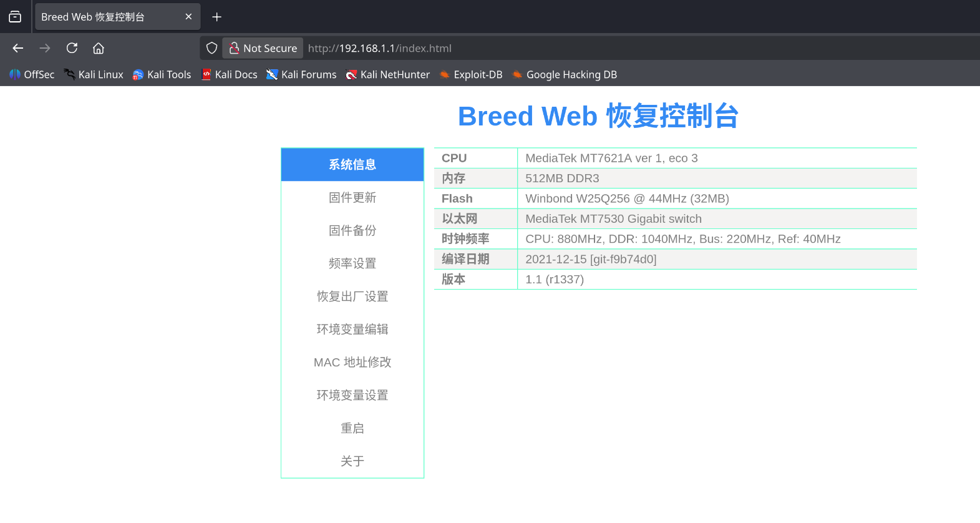Screen dimensions: 980x523
Task: Open OffSec bookmark
Action: coord(32,74)
